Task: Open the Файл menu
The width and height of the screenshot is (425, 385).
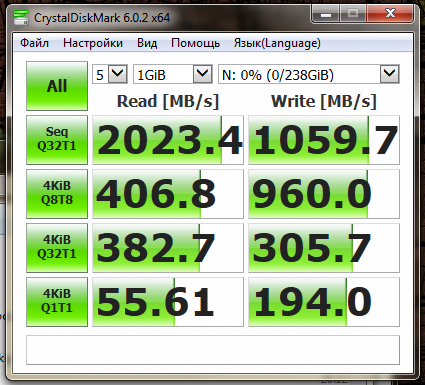Action: point(34,43)
